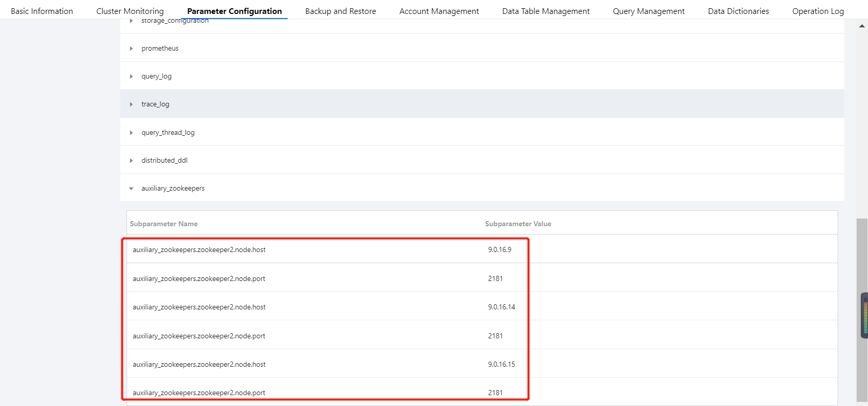Click the Subparameter Value column header
This screenshot has height=406, width=868.
click(518, 224)
